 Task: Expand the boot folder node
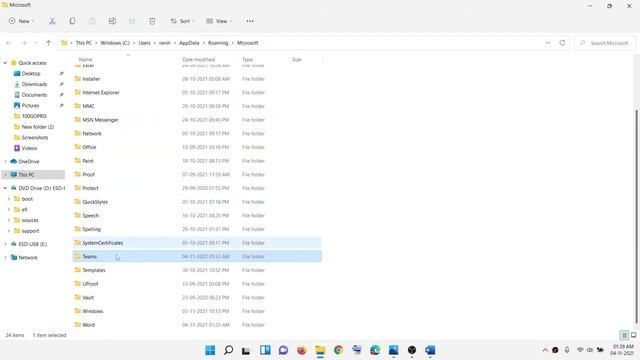9,199
